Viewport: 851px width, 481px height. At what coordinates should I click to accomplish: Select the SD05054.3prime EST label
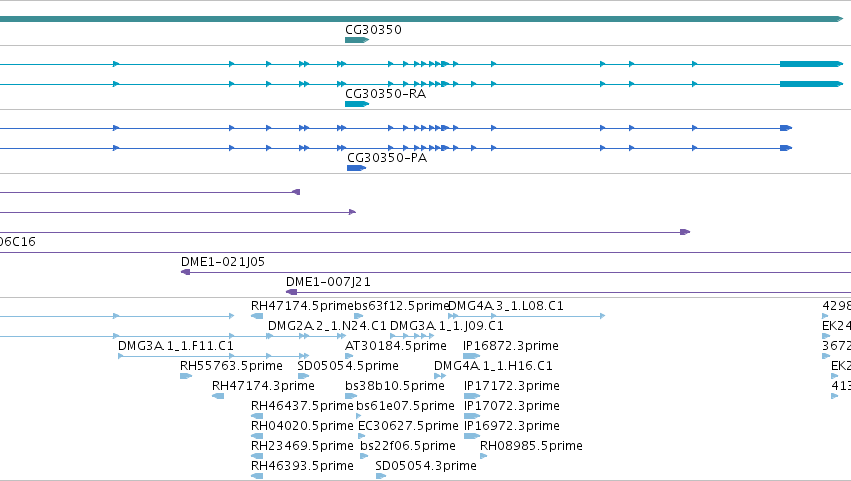(x=426, y=466)
